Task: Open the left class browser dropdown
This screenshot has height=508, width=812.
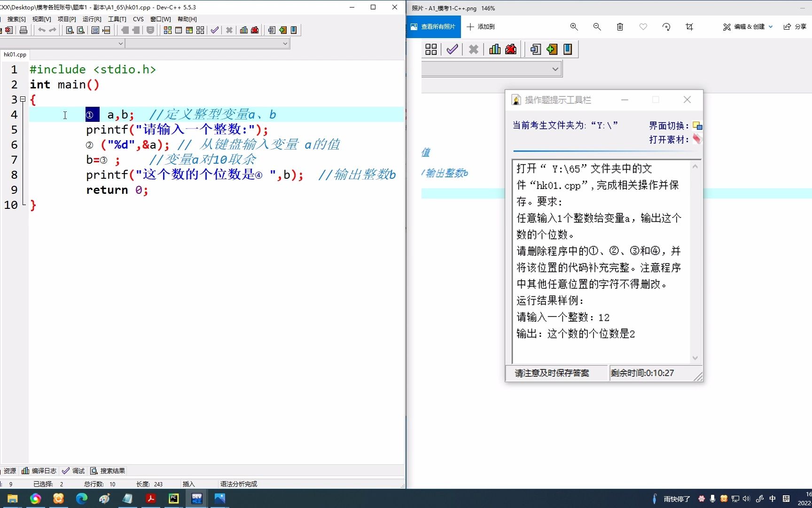Action: [120, 43]
